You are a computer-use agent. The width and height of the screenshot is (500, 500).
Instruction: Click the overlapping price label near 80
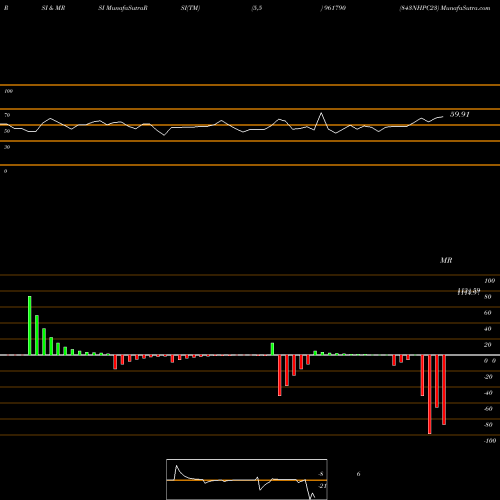coord(469,292)
